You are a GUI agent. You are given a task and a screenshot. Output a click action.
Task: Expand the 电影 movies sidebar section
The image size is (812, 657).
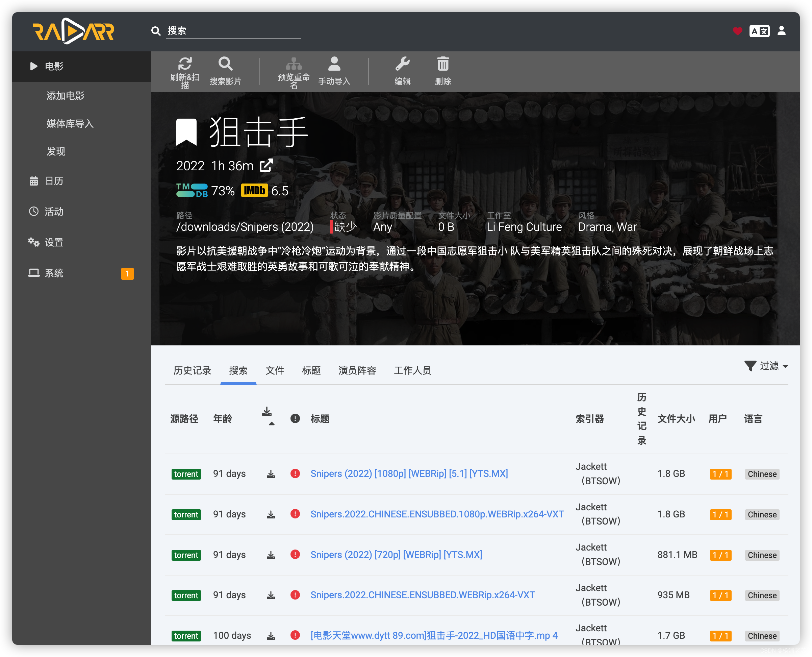coord(54,66)
